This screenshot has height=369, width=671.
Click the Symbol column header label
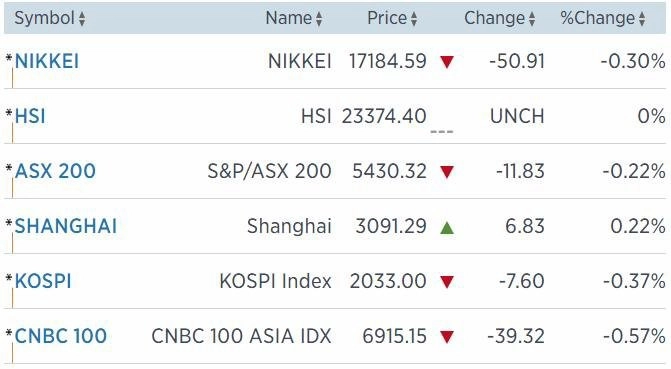pos(45,18)
